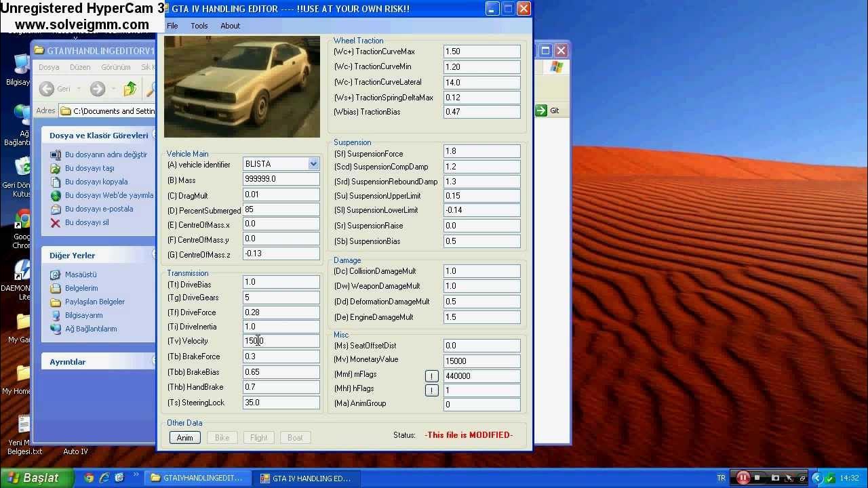Click the Anim button in Other Data

(x=185, y=438)
